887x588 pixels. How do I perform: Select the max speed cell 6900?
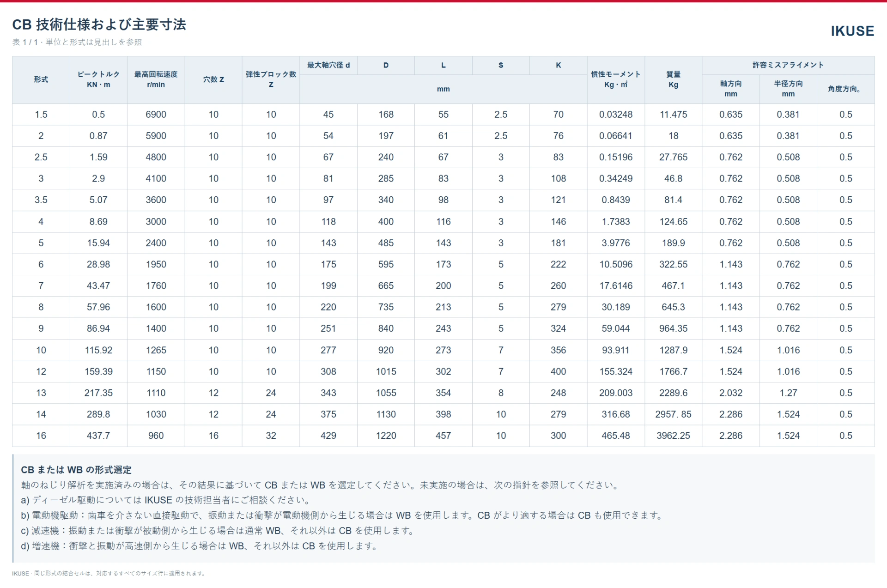156,115
